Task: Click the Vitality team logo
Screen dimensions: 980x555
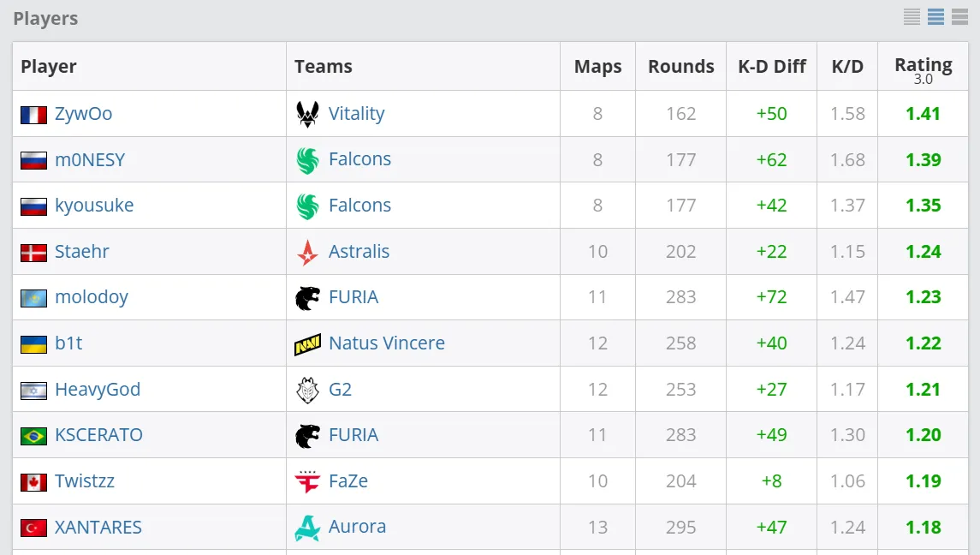Action: 307,114
